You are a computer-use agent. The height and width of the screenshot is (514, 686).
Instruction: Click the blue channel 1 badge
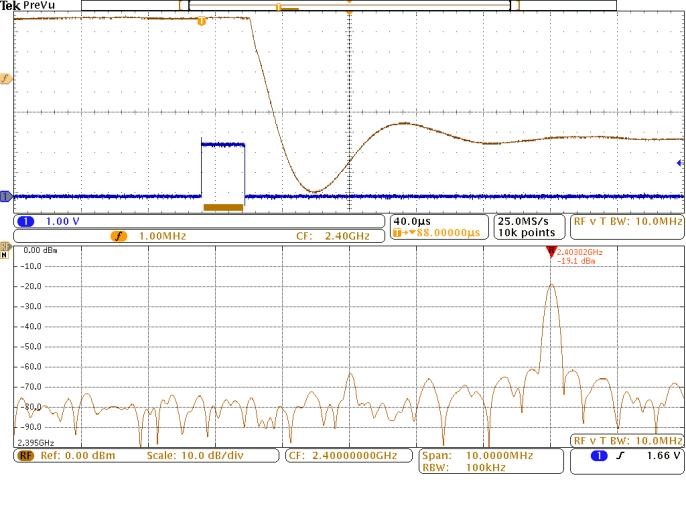tap(26, 221)
